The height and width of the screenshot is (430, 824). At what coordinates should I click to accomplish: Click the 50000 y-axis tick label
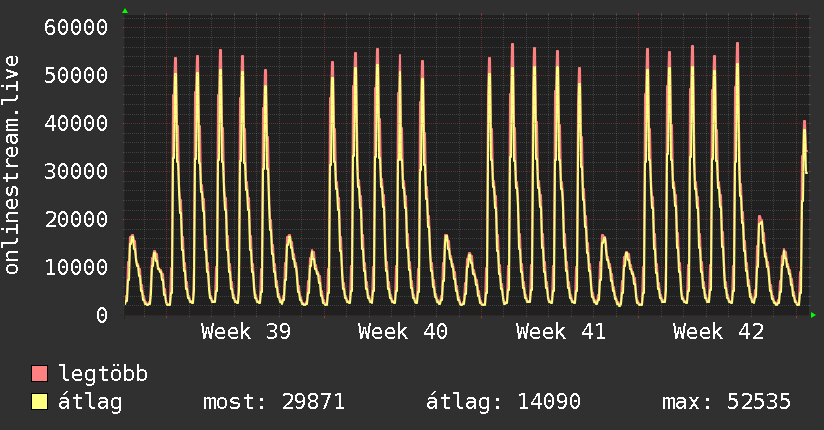tap(76, 75)
